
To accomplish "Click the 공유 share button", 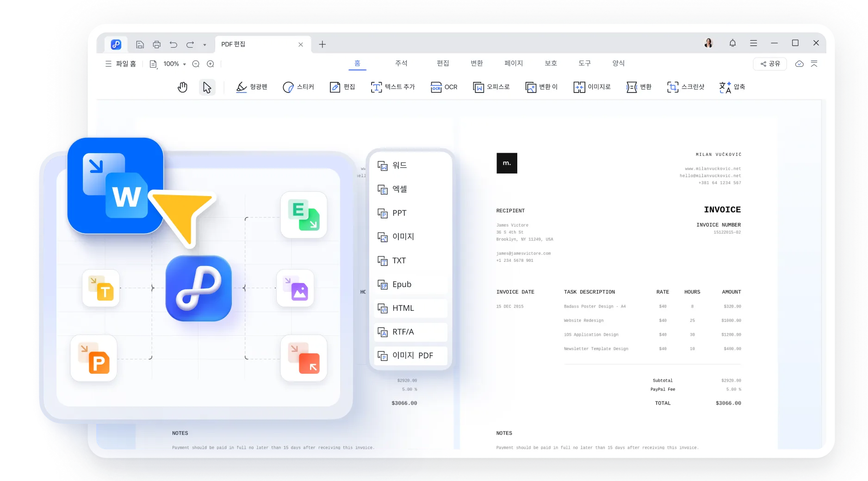I will point(770,64).
